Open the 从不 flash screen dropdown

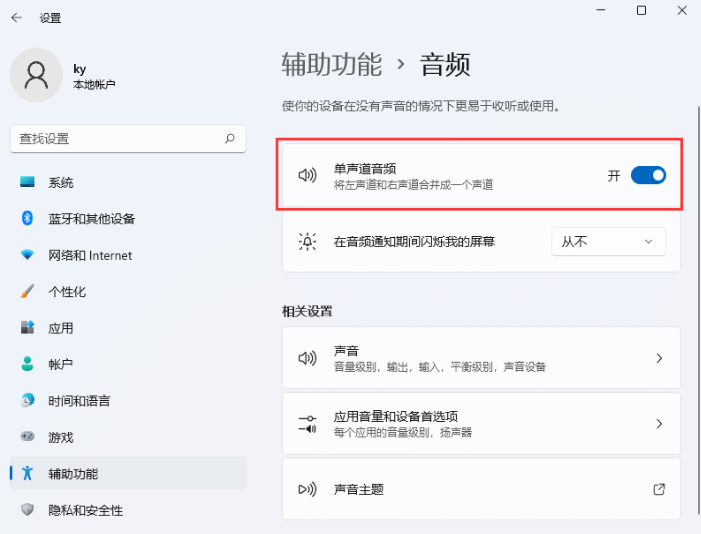pos(608,241)
